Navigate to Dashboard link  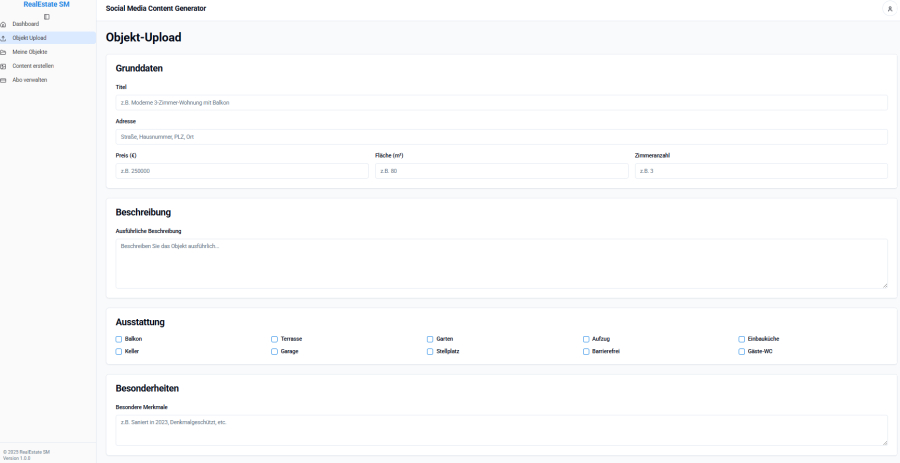(26, 24)
